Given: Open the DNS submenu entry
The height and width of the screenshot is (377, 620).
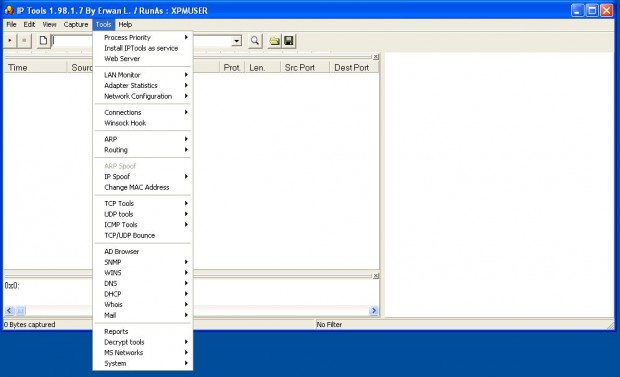Looking at the screenshot, I should 143,284.
